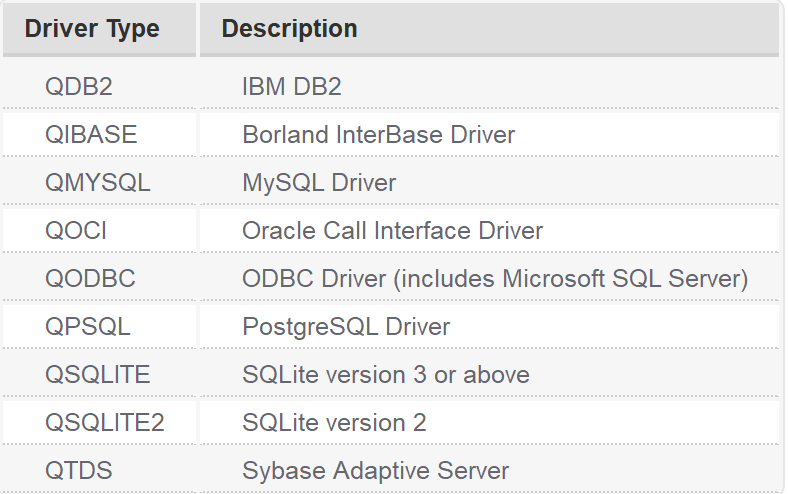
Task: Click SQLite version 3 or above text
Action: 386,375
